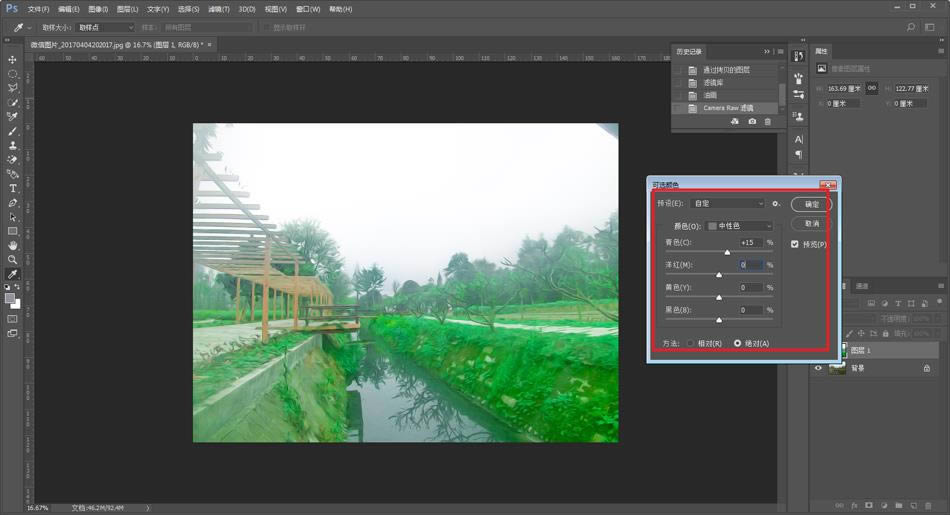This screenshot has width=950, height=515.
Task: Open the 预设 preset dropdown
Action: coord(728,203)
